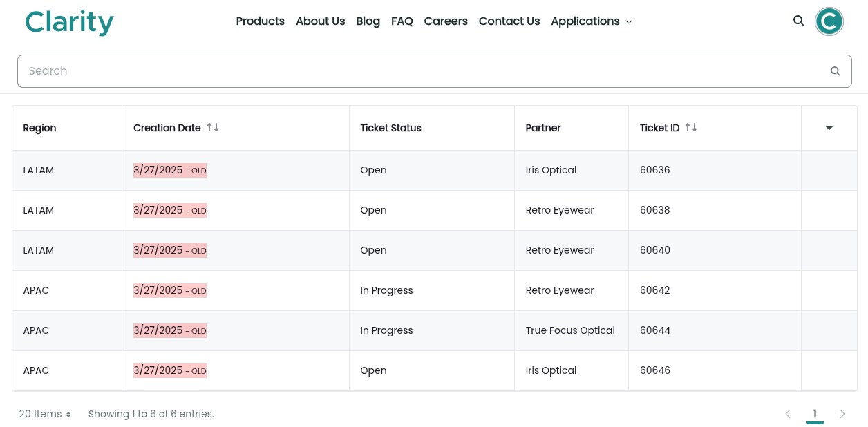868x427 pixels.
Task: Go to next page arrow
Action: click(842, 414)
